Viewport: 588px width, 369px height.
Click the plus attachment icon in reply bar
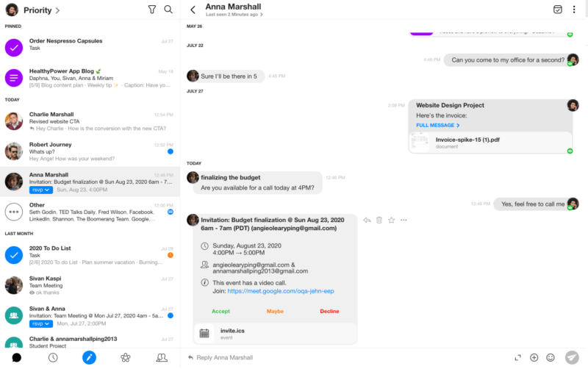(534, 357)
